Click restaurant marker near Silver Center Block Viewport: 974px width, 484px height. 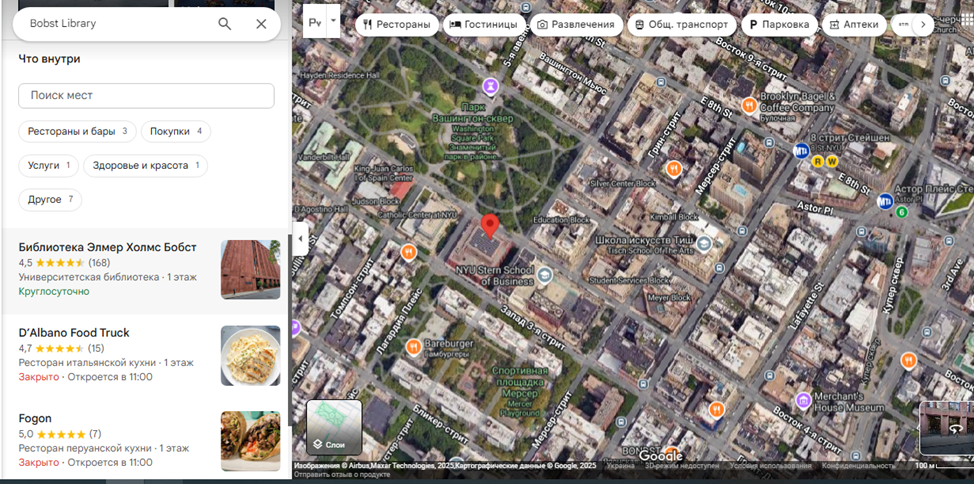674,168
